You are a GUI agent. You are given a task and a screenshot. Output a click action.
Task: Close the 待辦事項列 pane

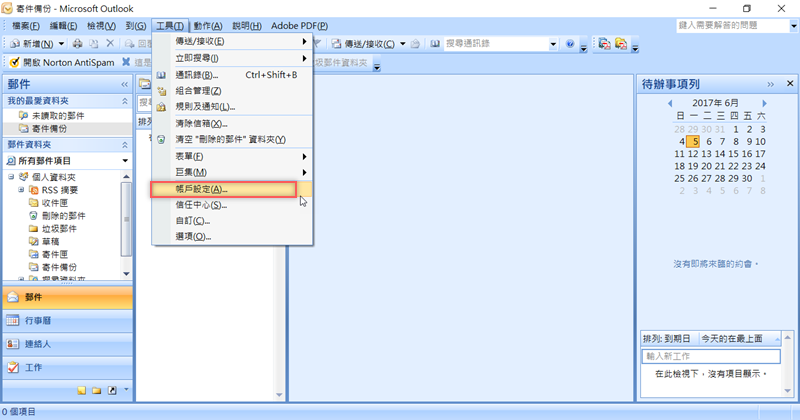click(x=790, y=84)
